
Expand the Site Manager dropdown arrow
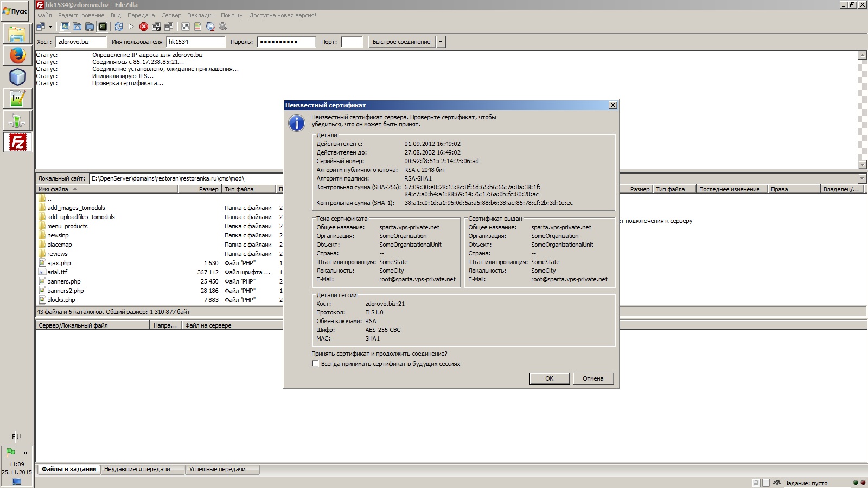[x=50, y=27]
